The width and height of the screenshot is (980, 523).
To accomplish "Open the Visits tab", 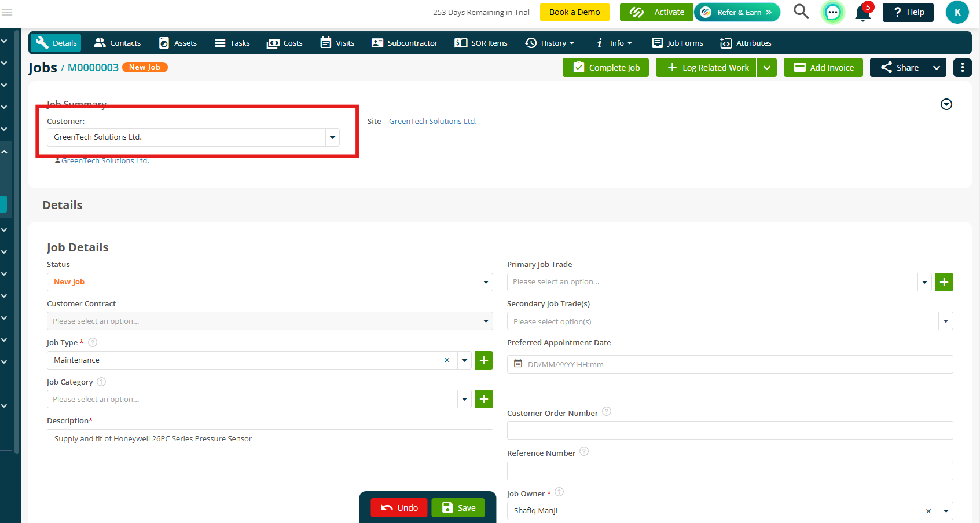I will pyautogui.click(x=337, y=43).
